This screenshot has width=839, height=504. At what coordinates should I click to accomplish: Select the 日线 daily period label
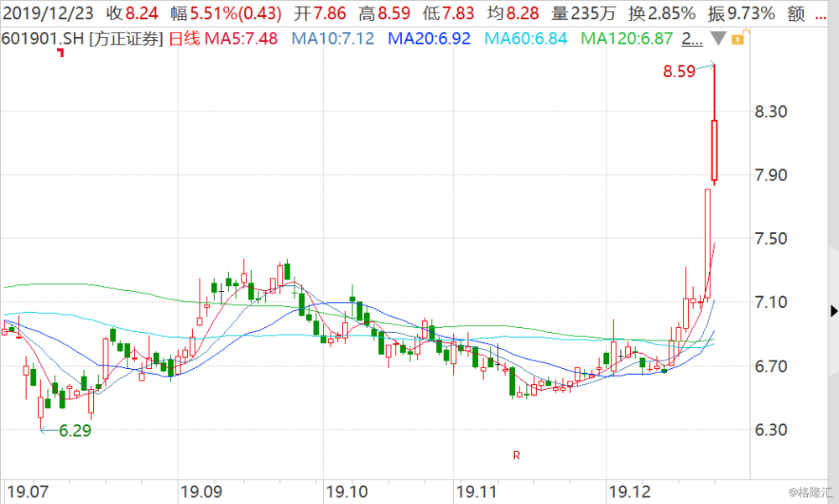pyautogui.click(x=184, y=39)
